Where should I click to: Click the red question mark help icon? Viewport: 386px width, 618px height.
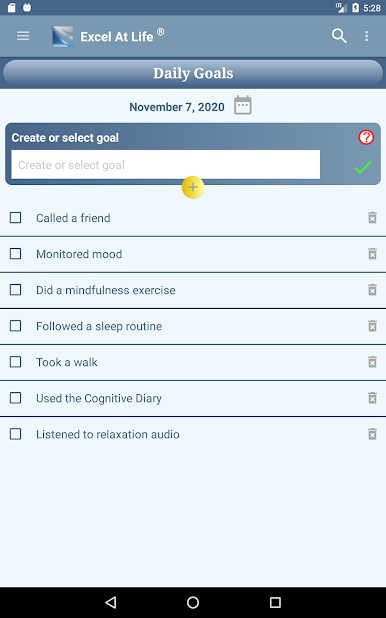[x=366, y=137]
